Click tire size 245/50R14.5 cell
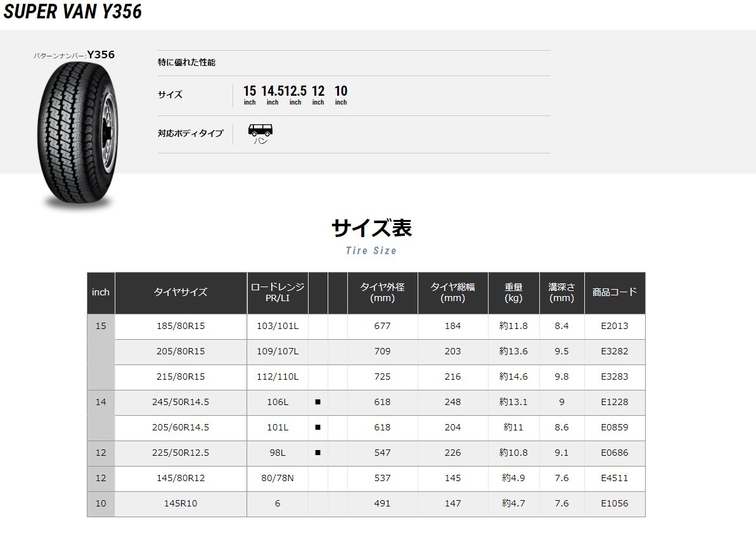Viewport: 756px width, 535px height. point(181,403)
